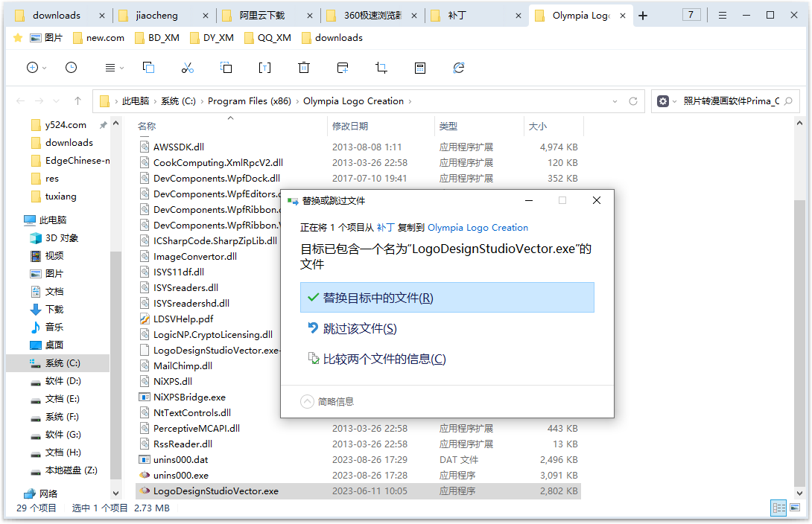The width and height of the screenshot is (812, 524).
Task: Go forward with the right arrow
Action: (39, 101)
